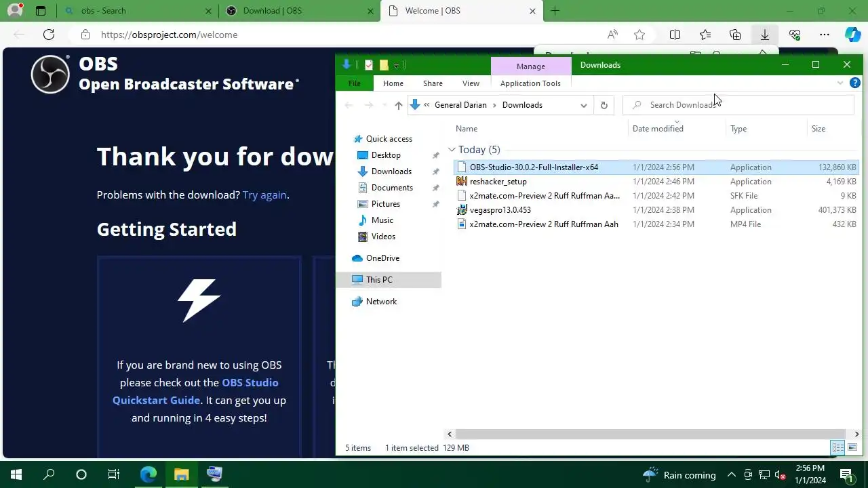Switch Explorer to large icons view
Screen dimensions: 868x488
852,447
